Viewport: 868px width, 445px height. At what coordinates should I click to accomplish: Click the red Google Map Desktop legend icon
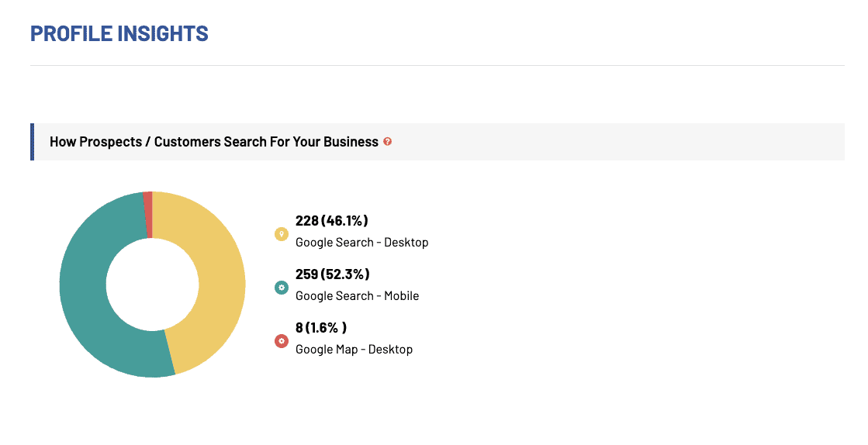click(282, 341)
